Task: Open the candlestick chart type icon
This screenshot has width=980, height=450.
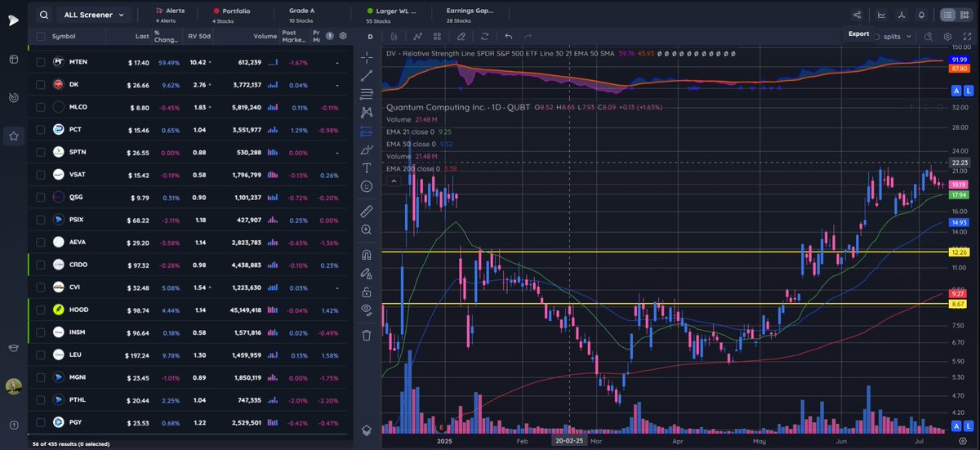Action: point(394,36)
